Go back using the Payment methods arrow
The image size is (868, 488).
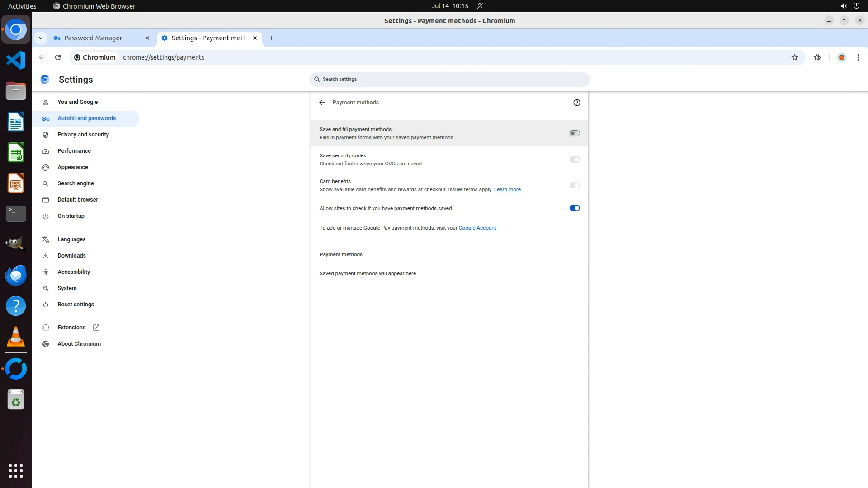click(x=322, y=103)
